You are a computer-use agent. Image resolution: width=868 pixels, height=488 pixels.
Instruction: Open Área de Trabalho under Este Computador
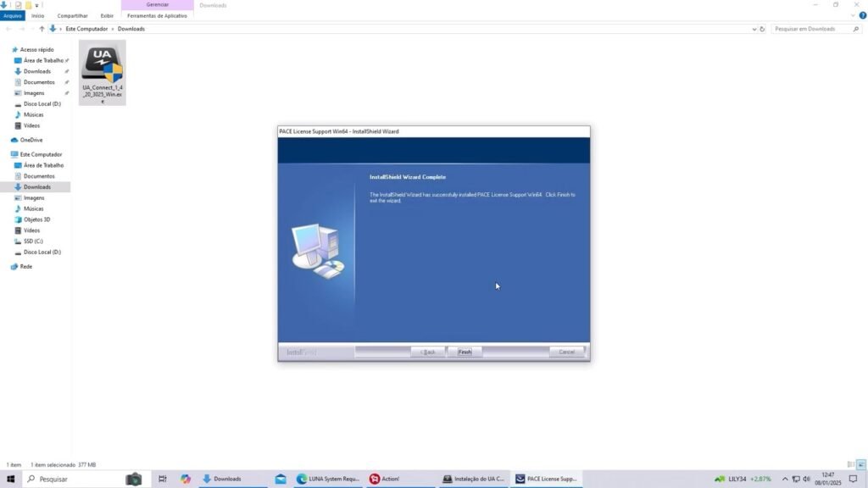43,165
